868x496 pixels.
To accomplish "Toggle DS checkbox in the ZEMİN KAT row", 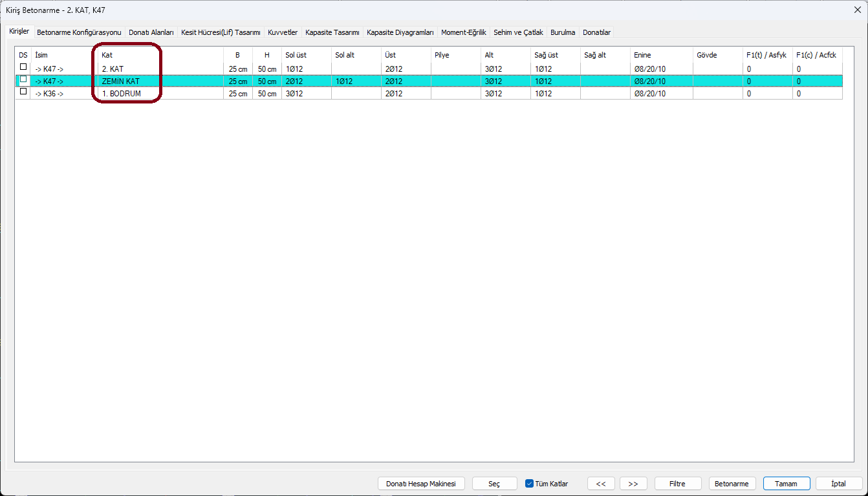I will tap(23, 80).
